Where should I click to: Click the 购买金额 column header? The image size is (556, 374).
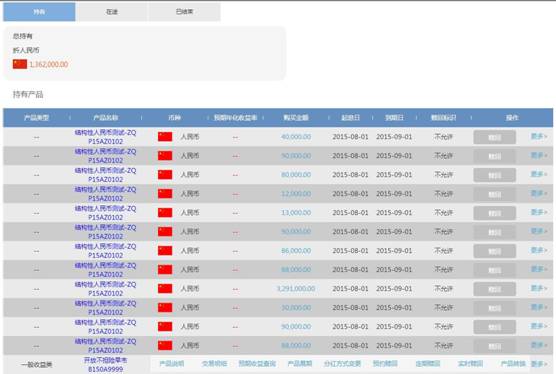click(296, 118)
